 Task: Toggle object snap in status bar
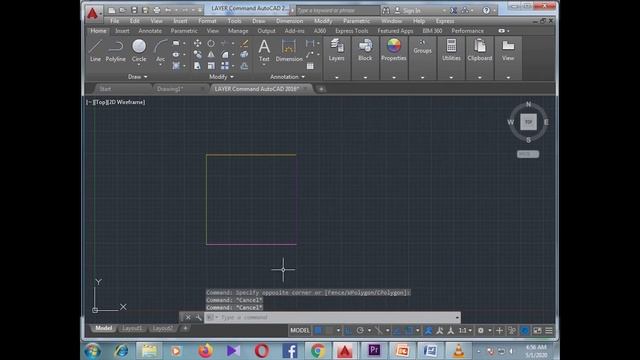[408, 331]
